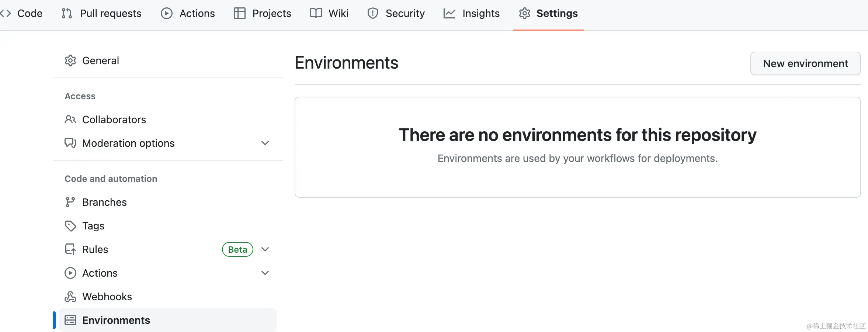Click the Tags label icon

click(70, 226)
